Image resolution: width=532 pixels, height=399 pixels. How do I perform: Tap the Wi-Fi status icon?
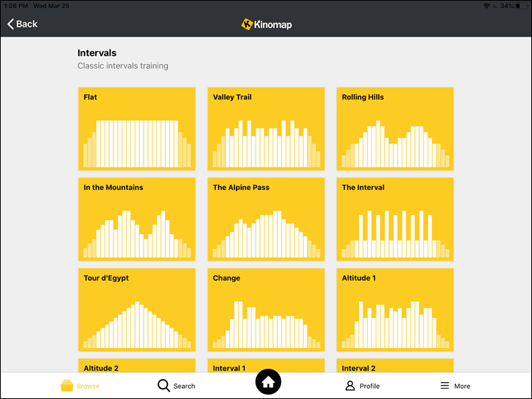coord(486,6)
